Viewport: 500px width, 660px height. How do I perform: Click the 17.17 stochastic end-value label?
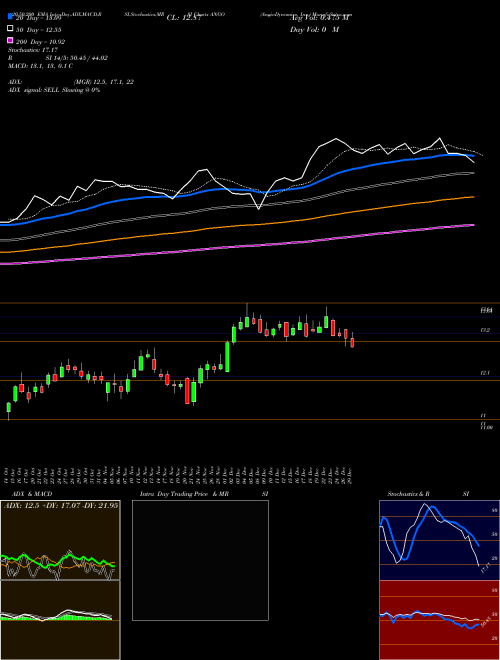(486, 567)
